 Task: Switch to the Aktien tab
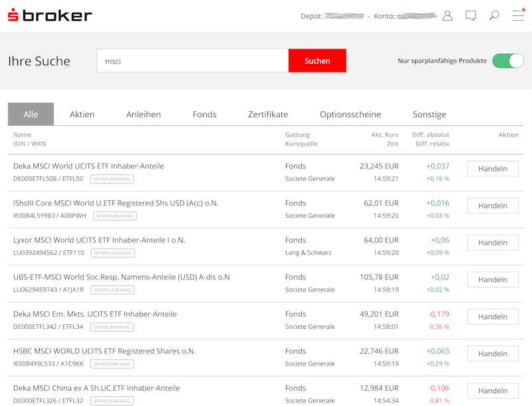tap(82, 114)
